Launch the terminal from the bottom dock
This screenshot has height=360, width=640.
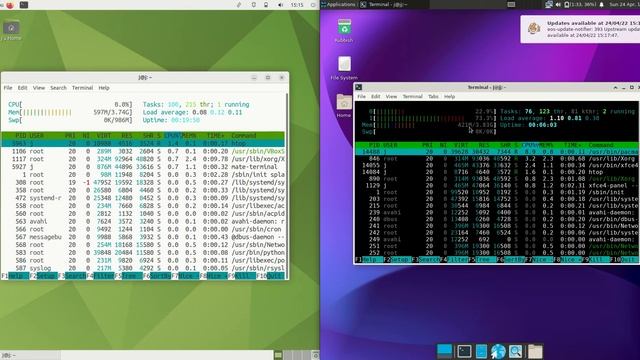pyautogui.click(x=464, y=351)
